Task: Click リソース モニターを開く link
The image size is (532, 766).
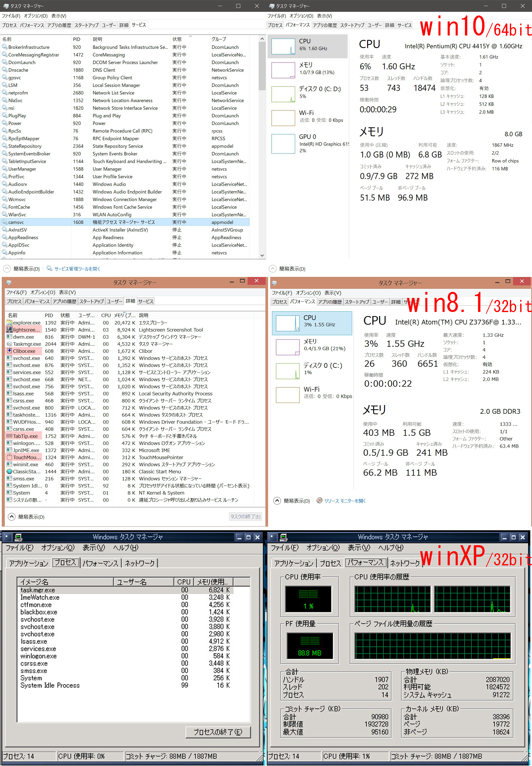Action: pos(345,501)
